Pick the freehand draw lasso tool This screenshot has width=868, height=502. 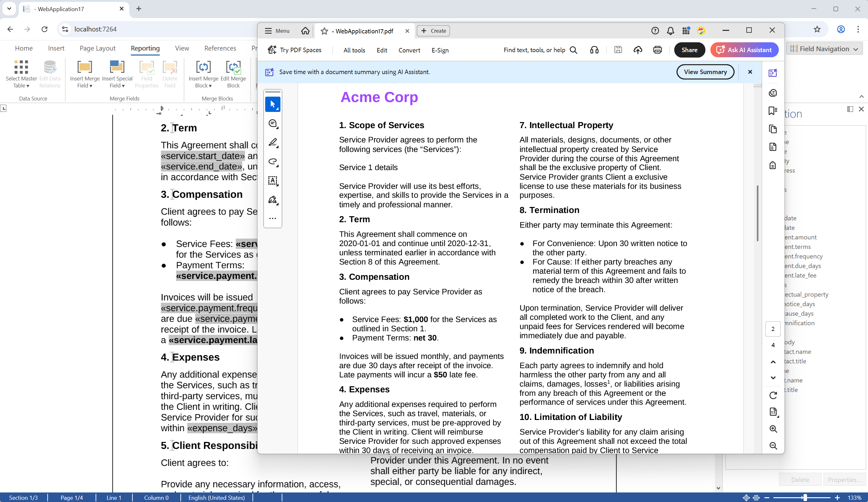tap(273, 162)
